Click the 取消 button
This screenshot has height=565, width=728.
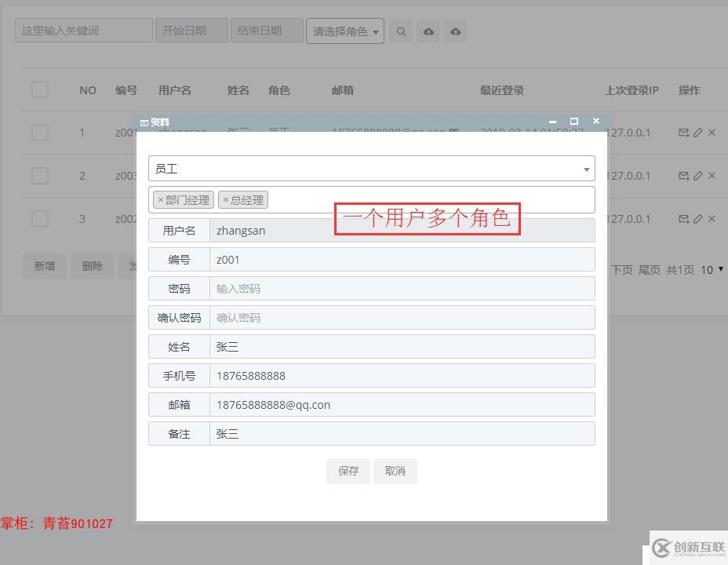point(395,471)
